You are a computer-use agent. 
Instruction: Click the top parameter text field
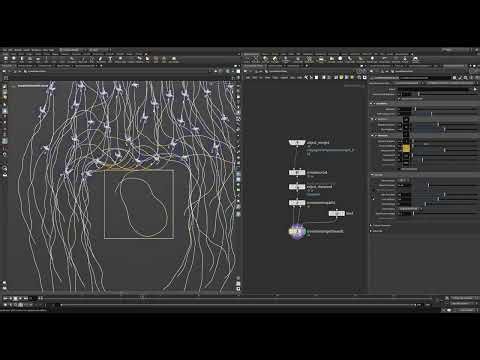click(x=434, y=89)
